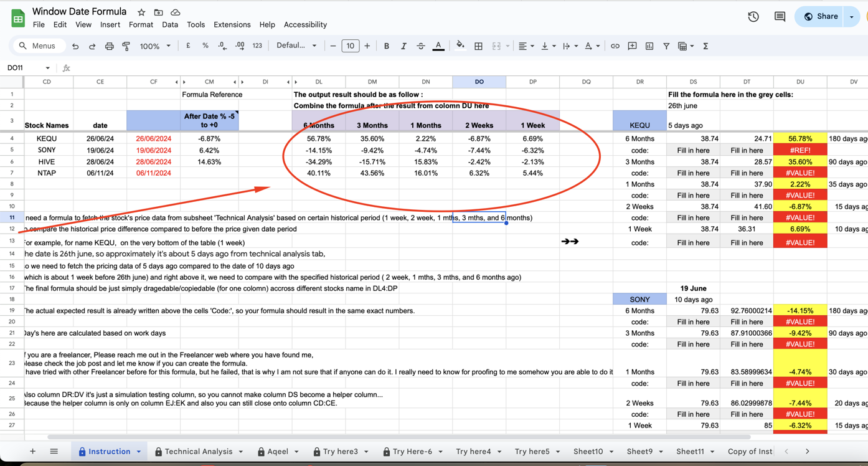This screenshot has height=466, width=868.
Task: Increase font size with the plus button
Action: (x=367, y=46)
